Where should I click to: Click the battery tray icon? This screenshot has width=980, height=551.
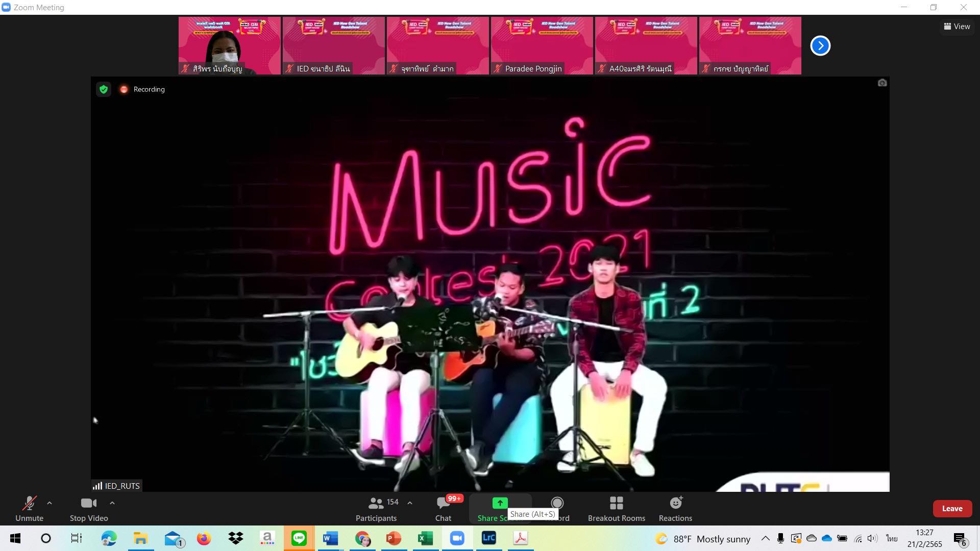(x=842, y=538)
